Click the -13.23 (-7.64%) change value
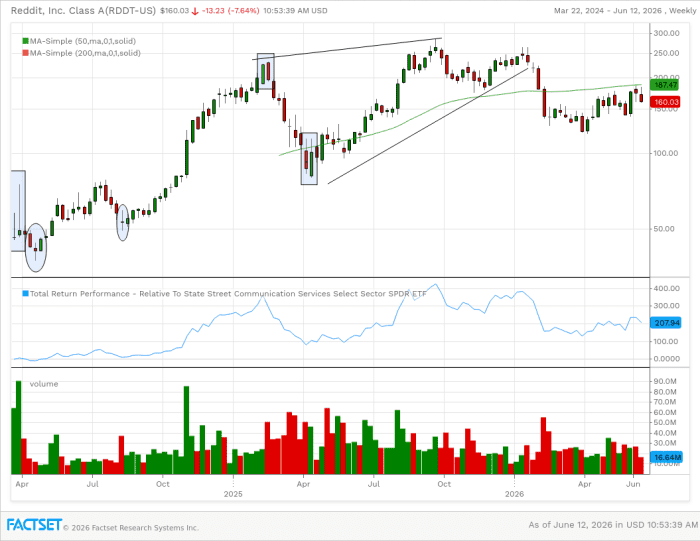700x541 pixels. click(x=230, y=11)
